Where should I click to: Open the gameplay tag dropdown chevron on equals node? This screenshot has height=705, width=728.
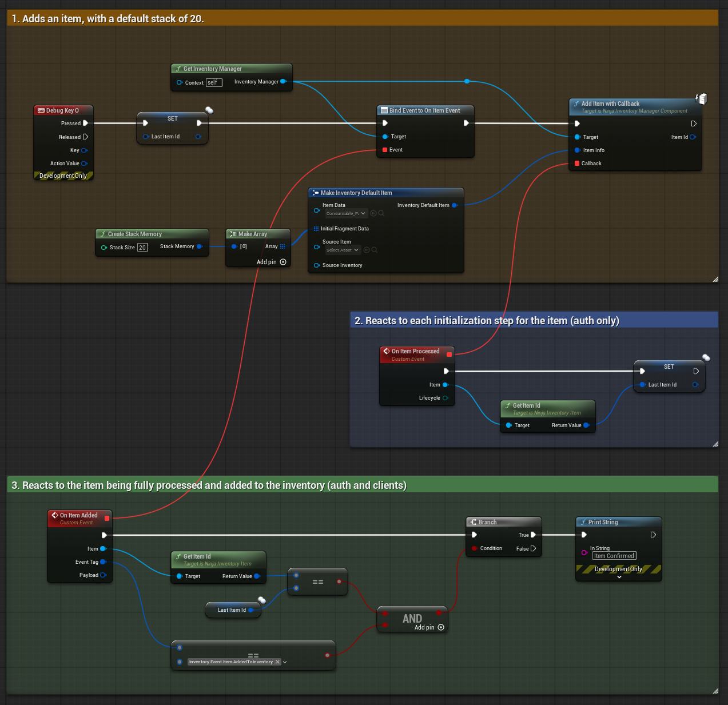point(285,662)
